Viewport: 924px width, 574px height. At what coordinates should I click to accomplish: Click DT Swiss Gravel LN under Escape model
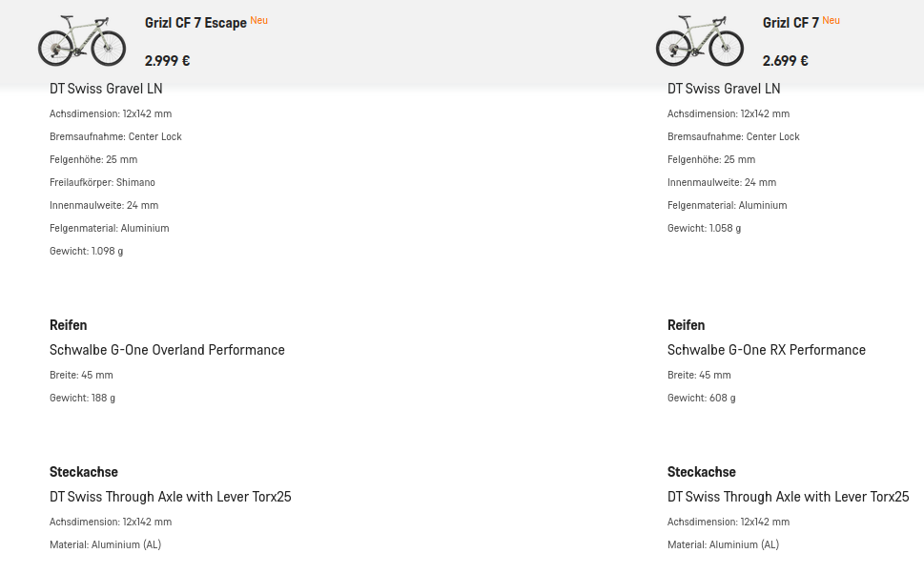click(106, 89)
